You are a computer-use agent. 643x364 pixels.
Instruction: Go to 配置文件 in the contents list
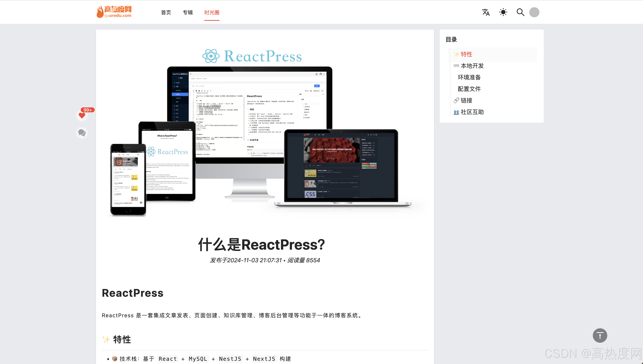[x=469, y=89]
